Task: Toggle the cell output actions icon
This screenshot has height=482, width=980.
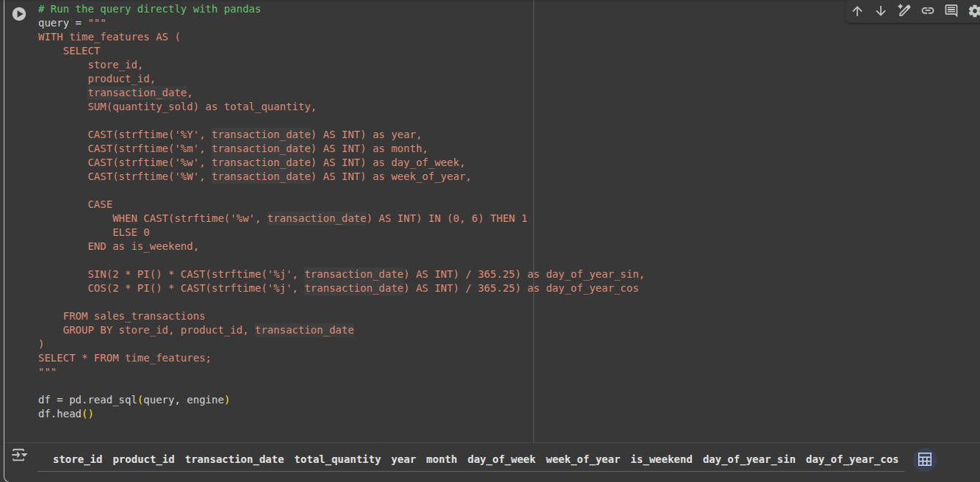Action: [19, 455]
